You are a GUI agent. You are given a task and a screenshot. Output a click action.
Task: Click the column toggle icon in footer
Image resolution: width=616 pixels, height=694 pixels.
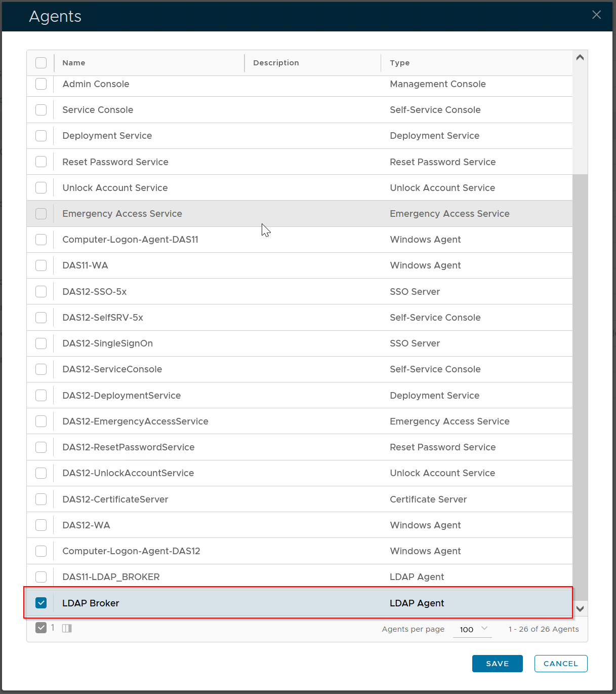tap(67, 628)
